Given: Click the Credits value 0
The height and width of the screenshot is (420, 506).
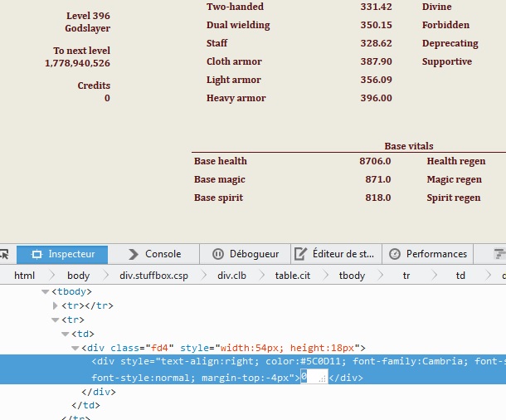Looking at the screenshot, I should pos(107,98).
